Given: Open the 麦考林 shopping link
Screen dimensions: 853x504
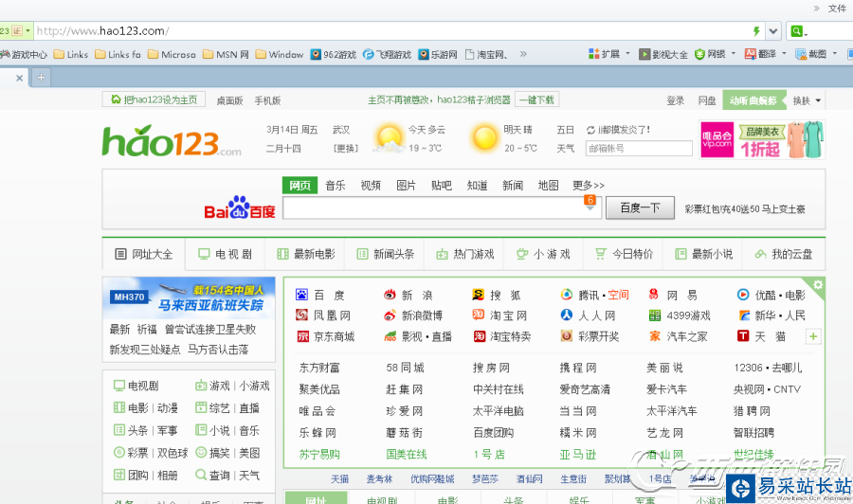Looking at the screenshot, I should (x=379, y=479).
